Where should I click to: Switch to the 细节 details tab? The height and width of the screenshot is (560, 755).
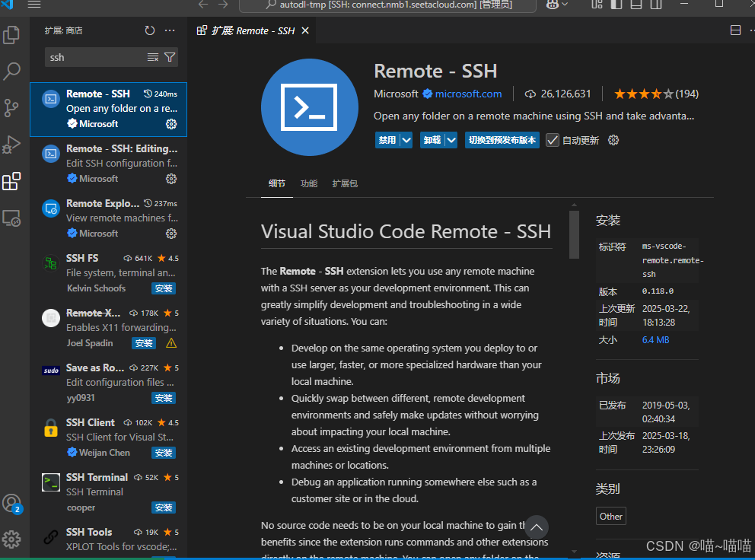[x=277, y=183]
